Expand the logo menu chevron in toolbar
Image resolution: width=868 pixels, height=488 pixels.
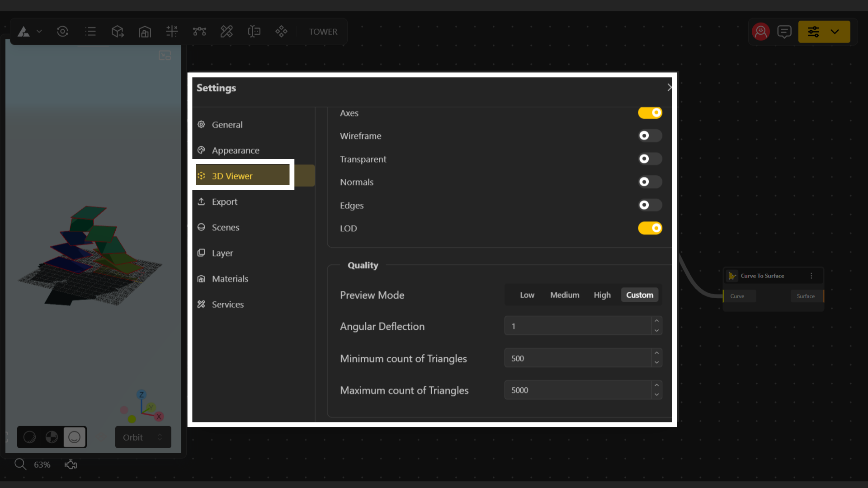(x=39, y=32)
